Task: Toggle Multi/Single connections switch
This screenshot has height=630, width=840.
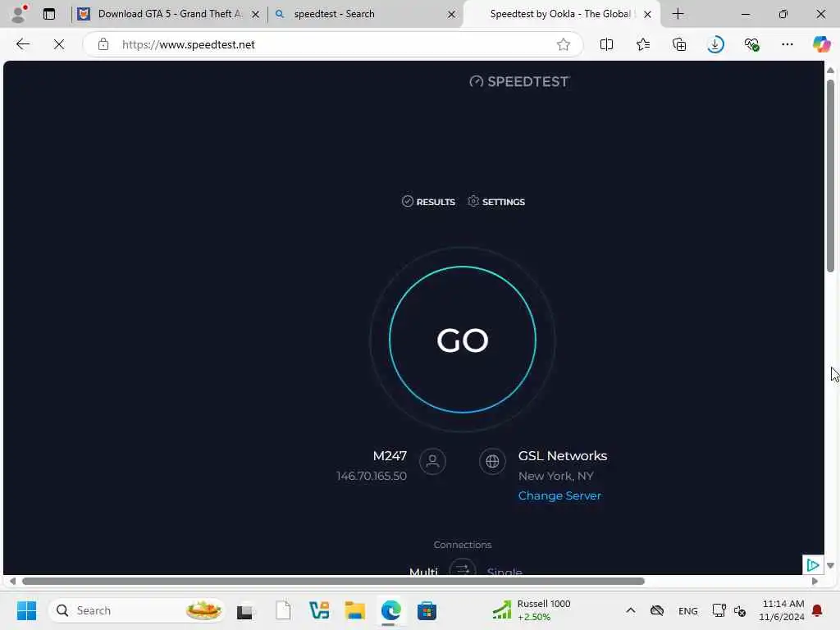Action: (463, 568)
